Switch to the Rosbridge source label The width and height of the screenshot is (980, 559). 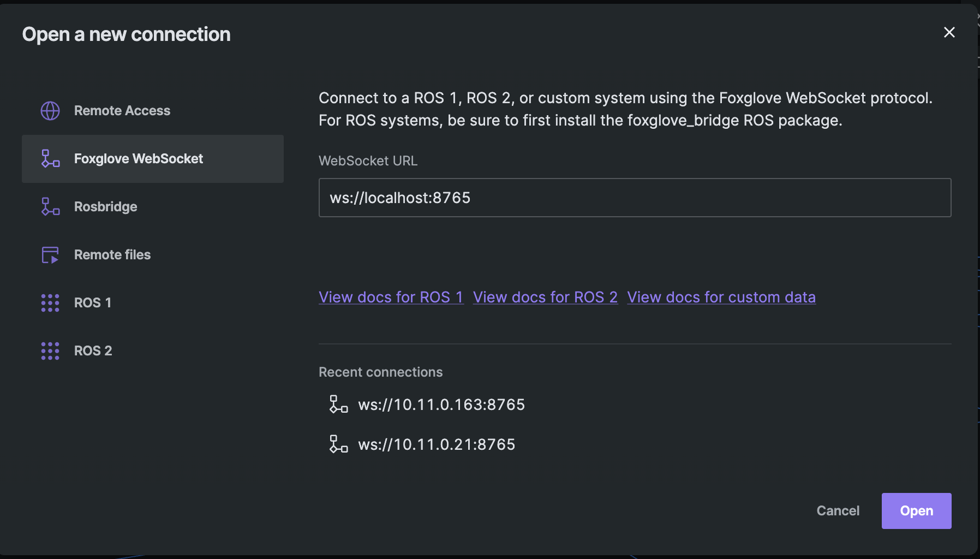[106, 207]
